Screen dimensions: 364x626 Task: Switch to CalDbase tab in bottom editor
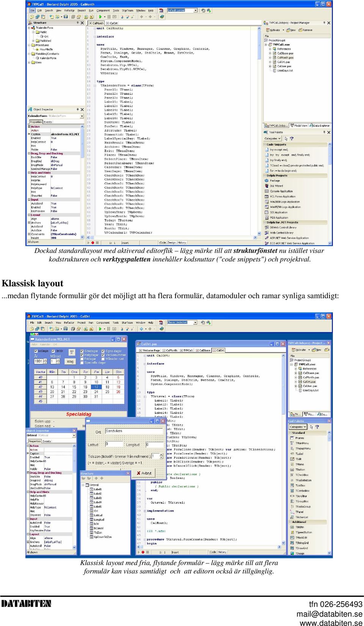tap(203, 350)
